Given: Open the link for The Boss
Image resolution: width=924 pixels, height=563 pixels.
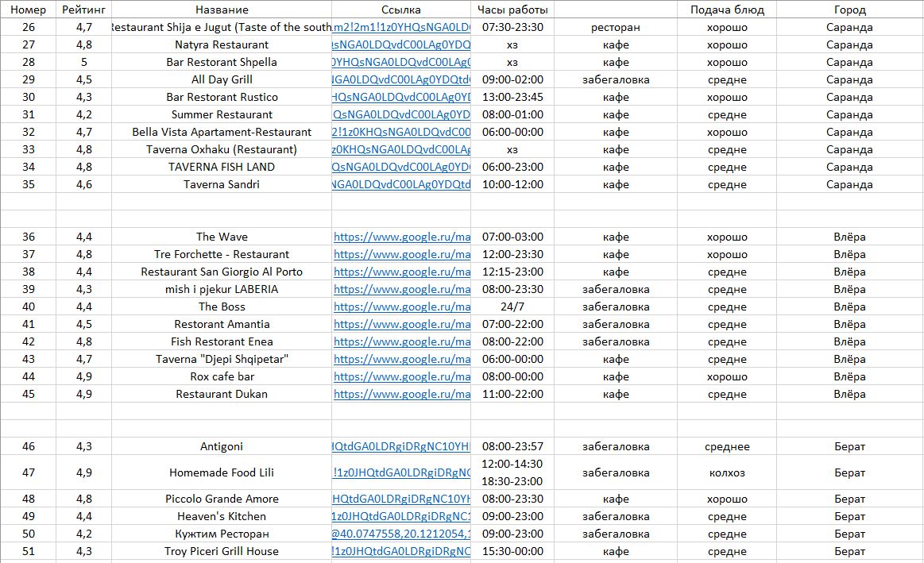Looking at the screenshot, I should [x=402, y=307].
